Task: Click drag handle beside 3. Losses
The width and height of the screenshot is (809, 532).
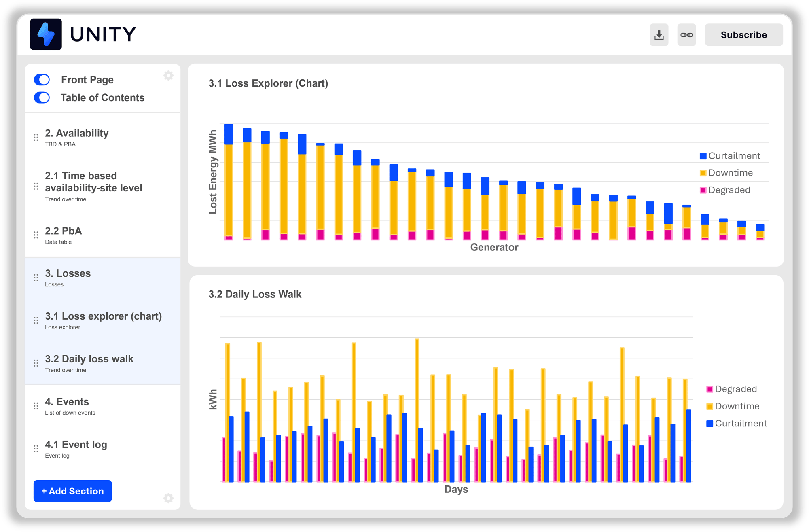Action: pos(36,278)
